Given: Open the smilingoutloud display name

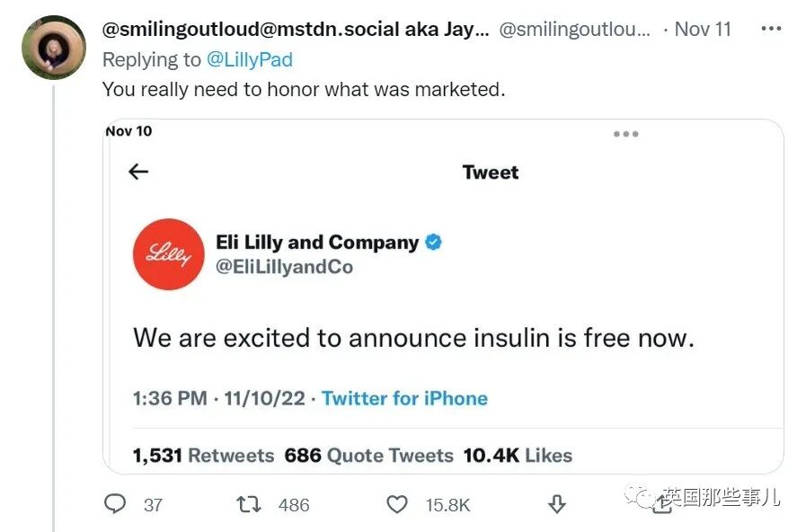Looking at the screenshot, I should [296, 30].
